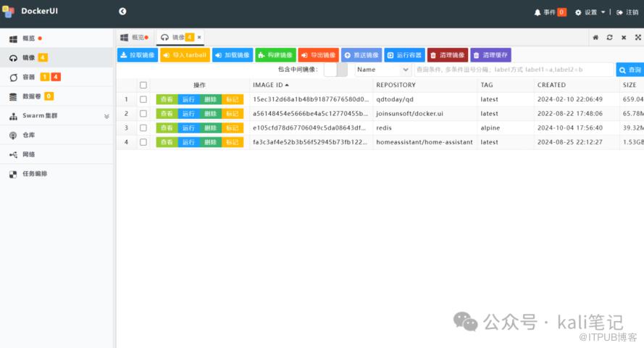
Task: Click 运行 run for the redis image
Action: click(x=188, y=128)
